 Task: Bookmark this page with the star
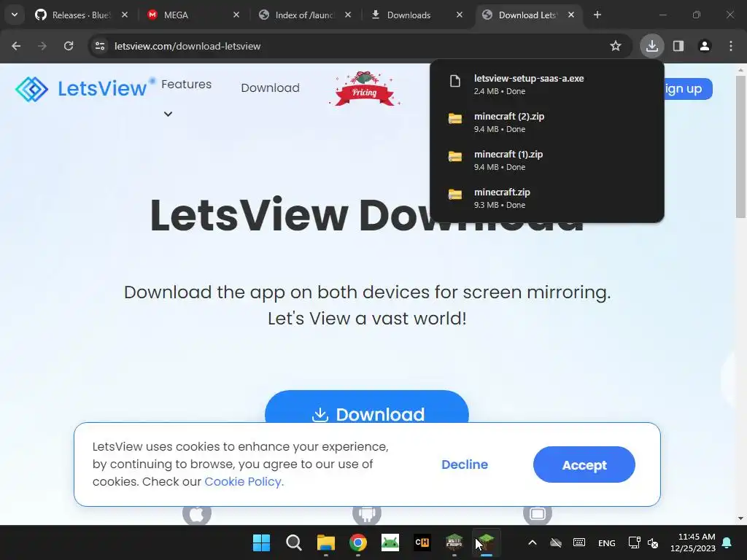616,46
